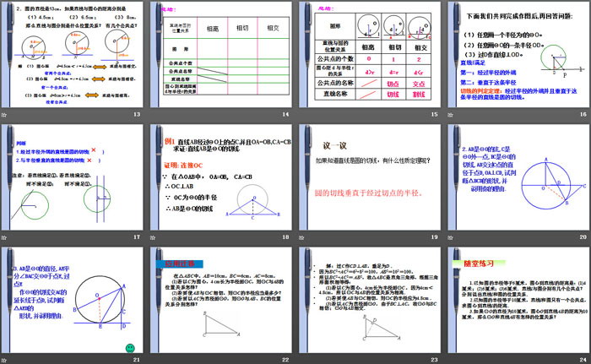Click the slide number label 15
The height and width of the screenshot is (364, 591).
click(434, 114)
